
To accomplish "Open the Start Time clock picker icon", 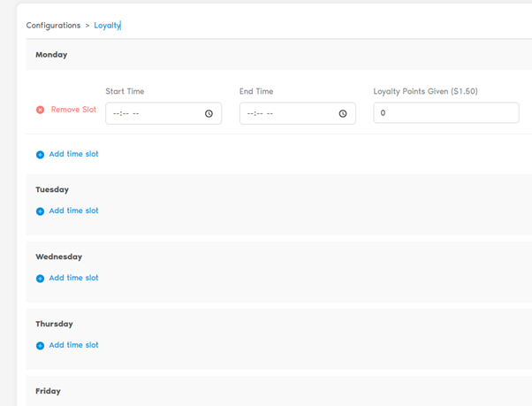I will point(209,113).
